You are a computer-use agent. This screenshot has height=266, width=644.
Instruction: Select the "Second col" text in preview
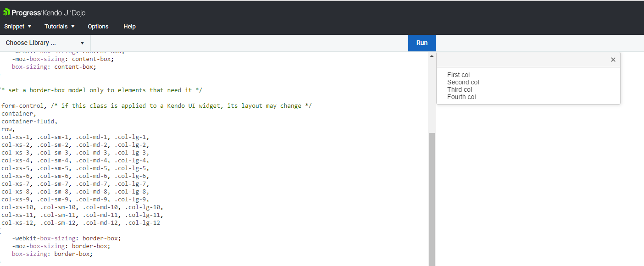point(463,82)
